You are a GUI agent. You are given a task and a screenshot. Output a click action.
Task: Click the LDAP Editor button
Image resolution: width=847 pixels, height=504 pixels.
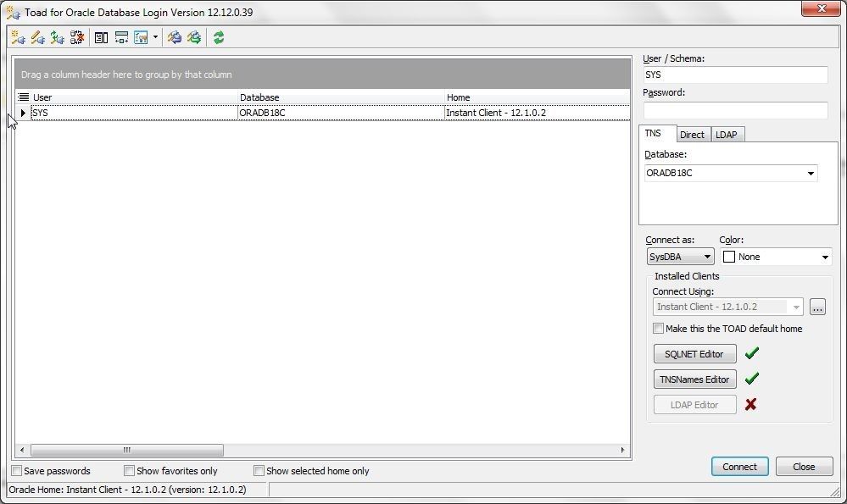(694, 405)
